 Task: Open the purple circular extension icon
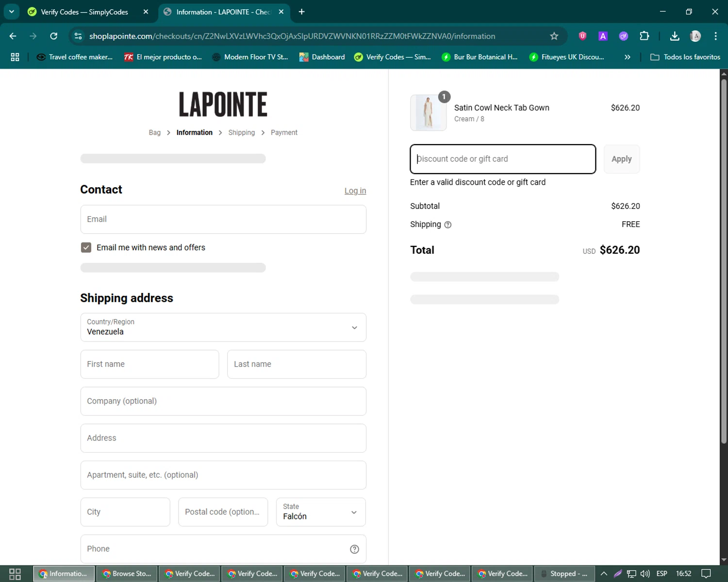pyautogui.click(x=624, y=36)
